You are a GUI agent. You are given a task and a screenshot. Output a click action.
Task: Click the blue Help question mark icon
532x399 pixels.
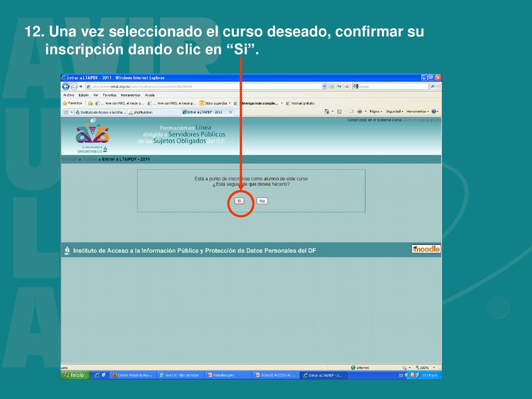[x=434, y=111]
